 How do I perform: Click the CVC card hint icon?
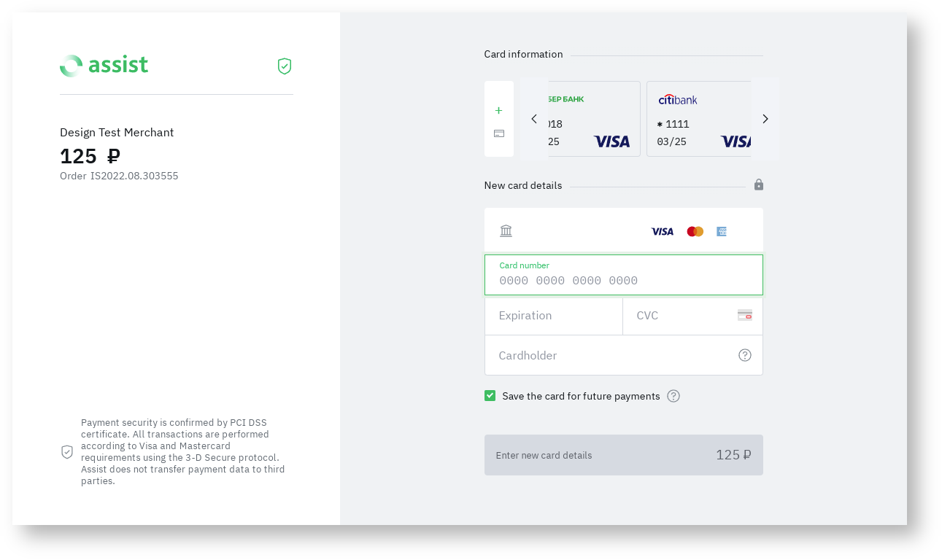(x=744, y=315)
